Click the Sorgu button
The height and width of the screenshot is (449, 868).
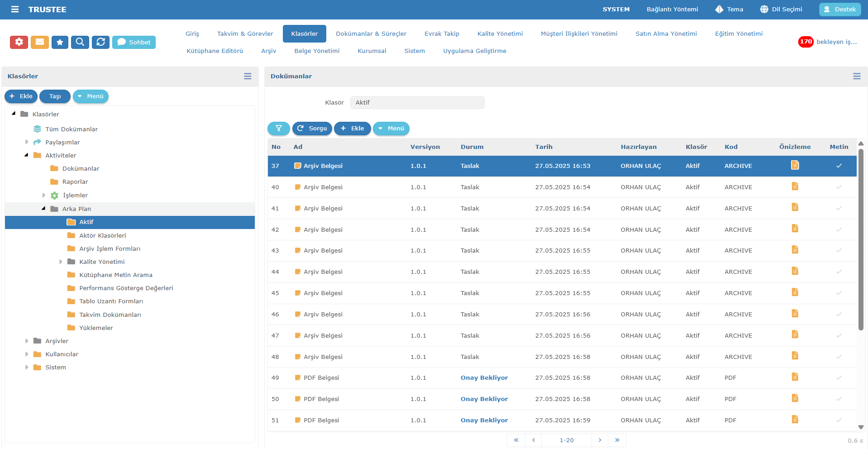point(312,129)
